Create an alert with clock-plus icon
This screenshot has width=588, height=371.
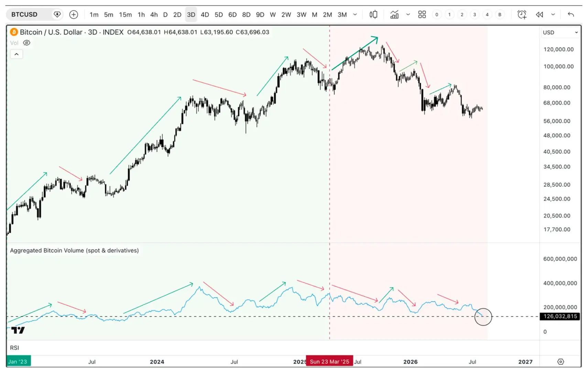(x=522, y=14)
